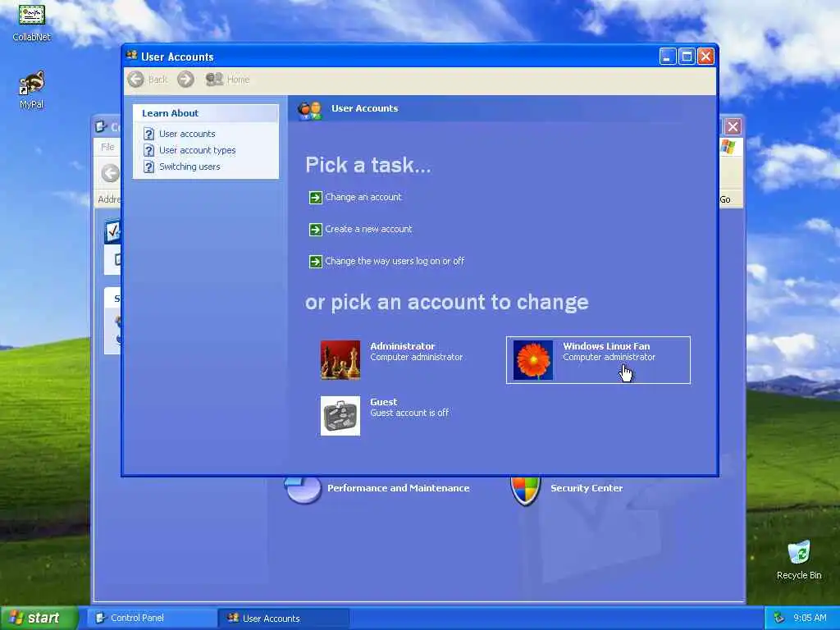Click the User Accounts header icon
Viewport: 840px width, 630px height.
click(309, 110)
